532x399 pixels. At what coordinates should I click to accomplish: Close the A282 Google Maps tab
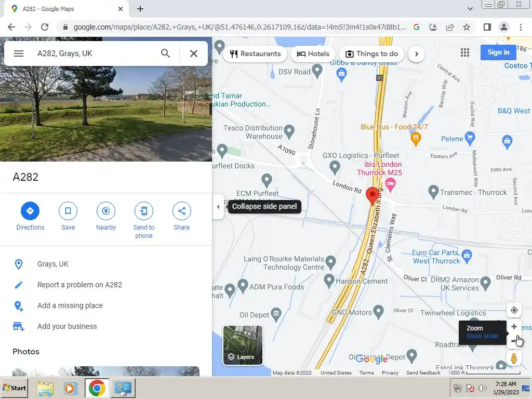click(x=121, y=9)
